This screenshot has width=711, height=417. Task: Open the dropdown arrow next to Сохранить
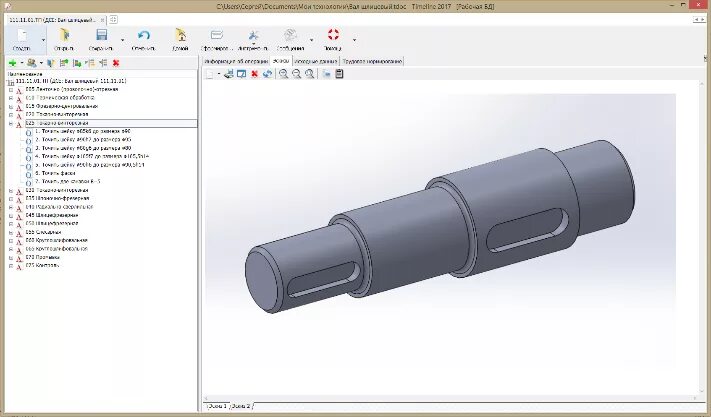click(x=122, y=40)
